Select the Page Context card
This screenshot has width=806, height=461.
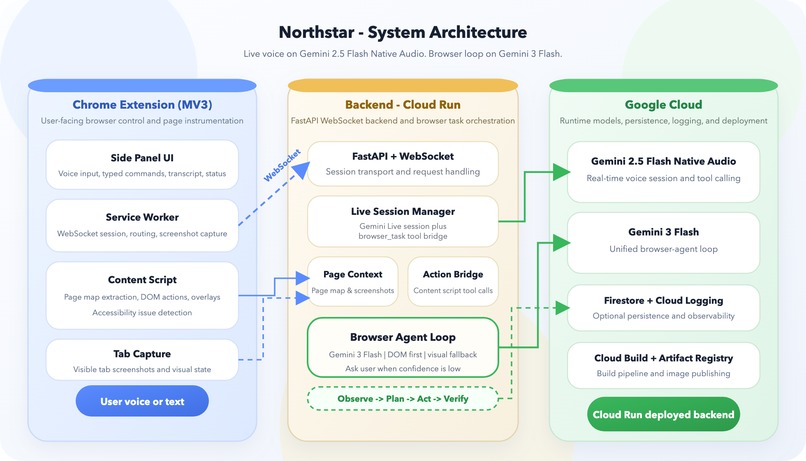[353, 282]
